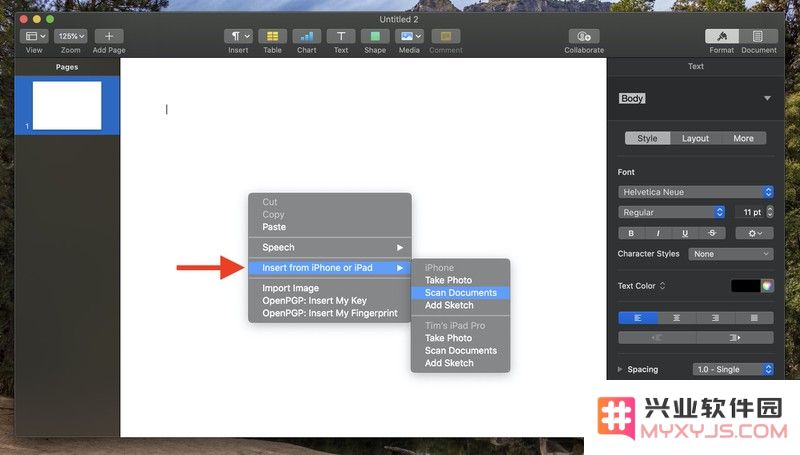Screen dimensions: 800x455
Task: Click the black text color swatch
Action: click(745, 286)
